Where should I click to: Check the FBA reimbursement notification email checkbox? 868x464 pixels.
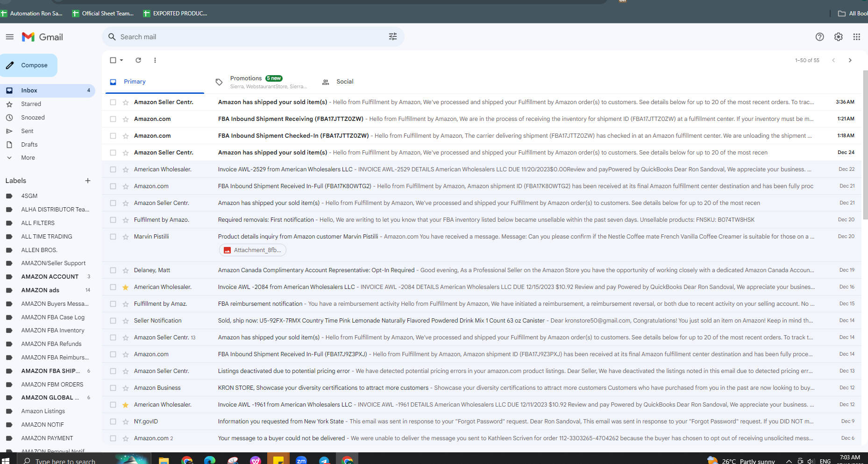click(x=113, y=304)
